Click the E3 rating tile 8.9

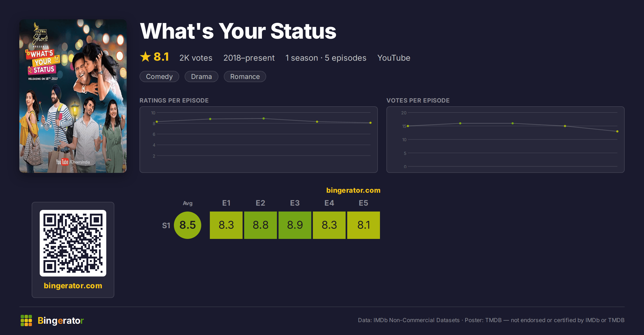click(295, 225)
